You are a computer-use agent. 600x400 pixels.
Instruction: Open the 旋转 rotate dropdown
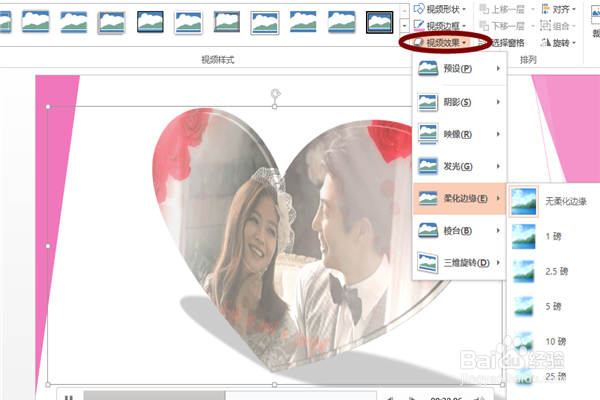559,42
